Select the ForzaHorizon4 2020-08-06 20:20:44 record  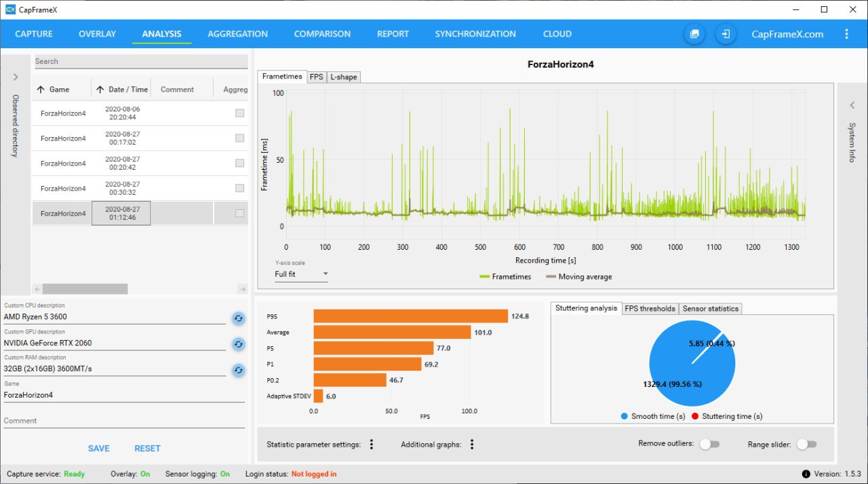140,113
